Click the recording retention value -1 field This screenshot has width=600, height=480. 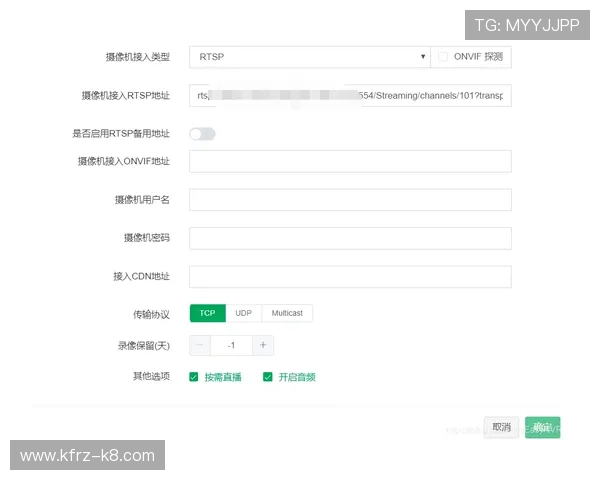231,345
